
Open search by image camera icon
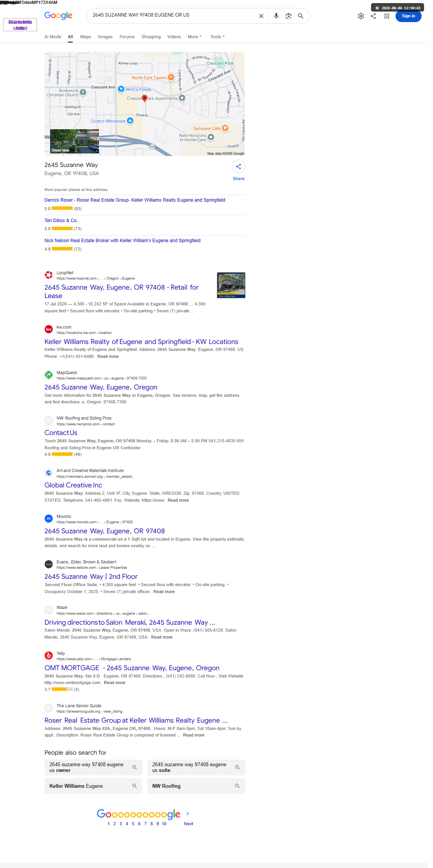(289, 16)
